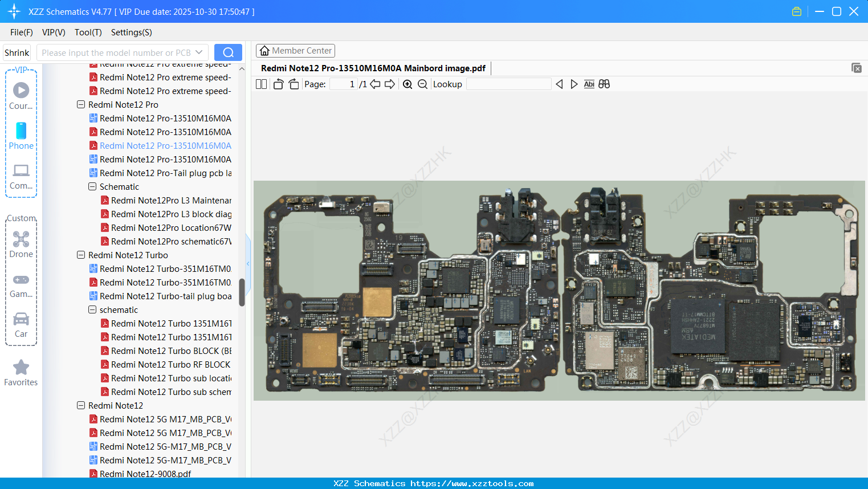The image size is (868, 489).
Task: Type in the Lookup search field
Action: [509, 84]
